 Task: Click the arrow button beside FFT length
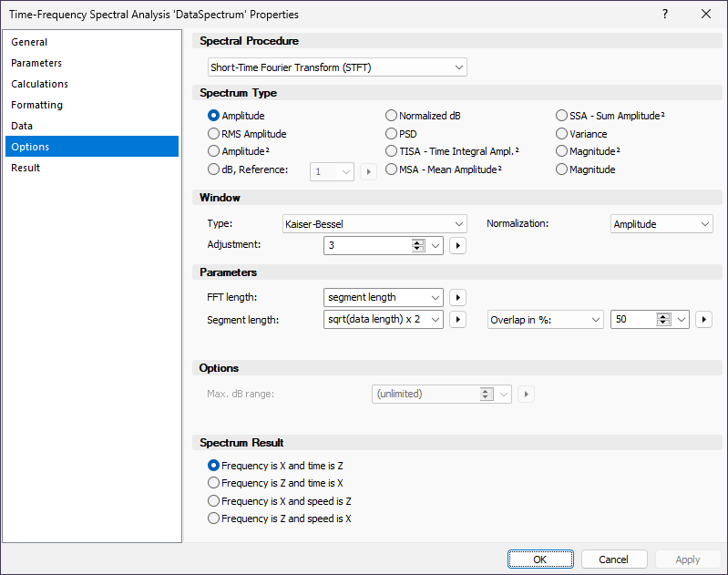tap(458, 297)
